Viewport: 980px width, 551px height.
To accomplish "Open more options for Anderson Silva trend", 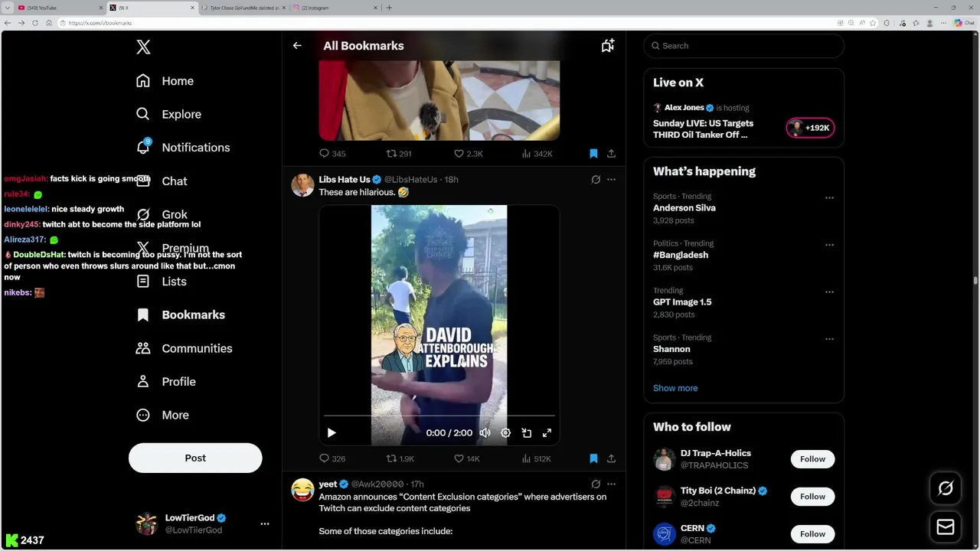I will point(829,198).
